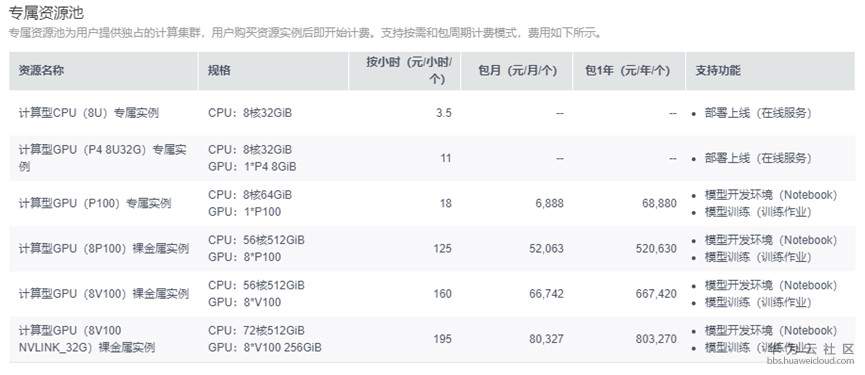Click the monthly price 66,742
Viewport: 865px width, 375px height.
[547, 294]
